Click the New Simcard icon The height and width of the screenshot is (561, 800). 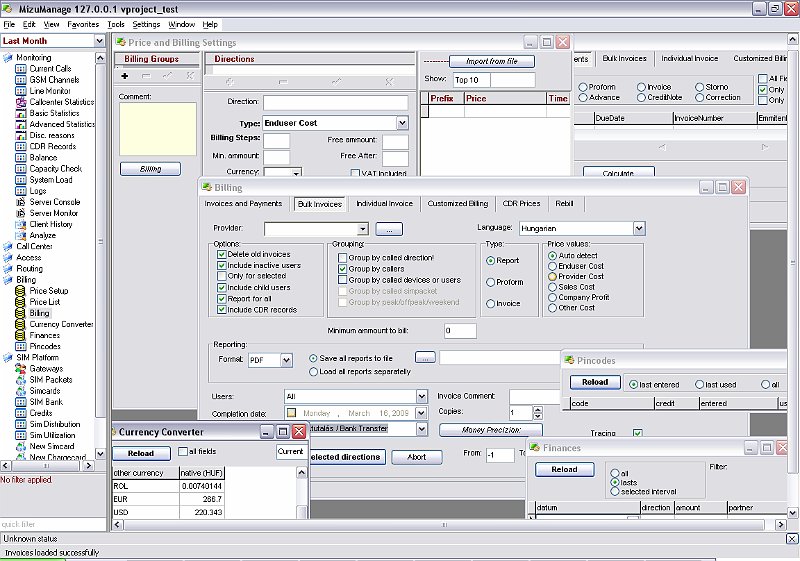(x=20, y=447)
